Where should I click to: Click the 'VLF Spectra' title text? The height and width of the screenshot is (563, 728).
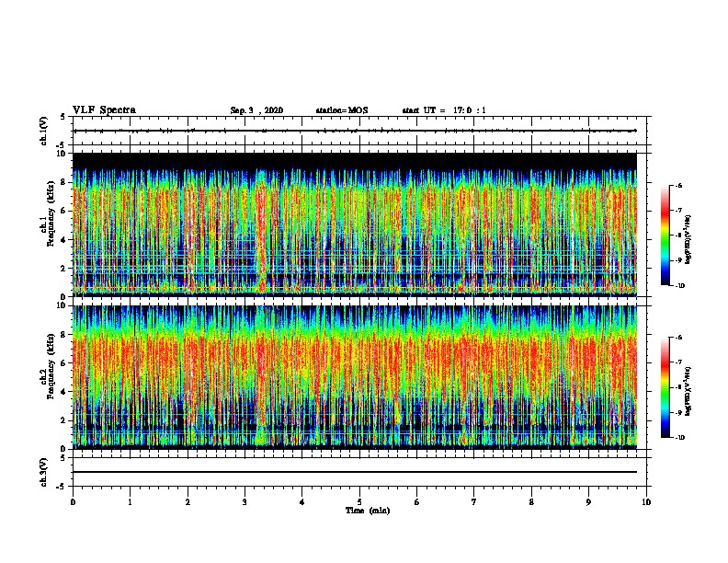(104, 110)
